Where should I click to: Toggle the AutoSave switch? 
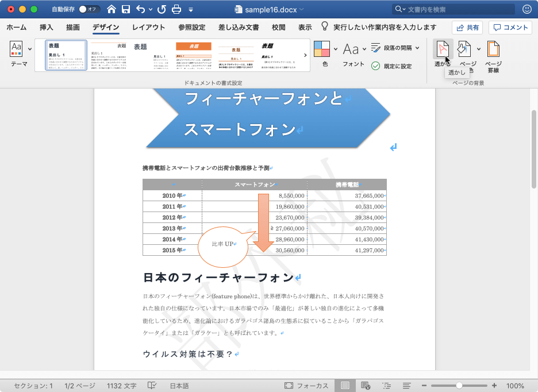tap(89, 9)
